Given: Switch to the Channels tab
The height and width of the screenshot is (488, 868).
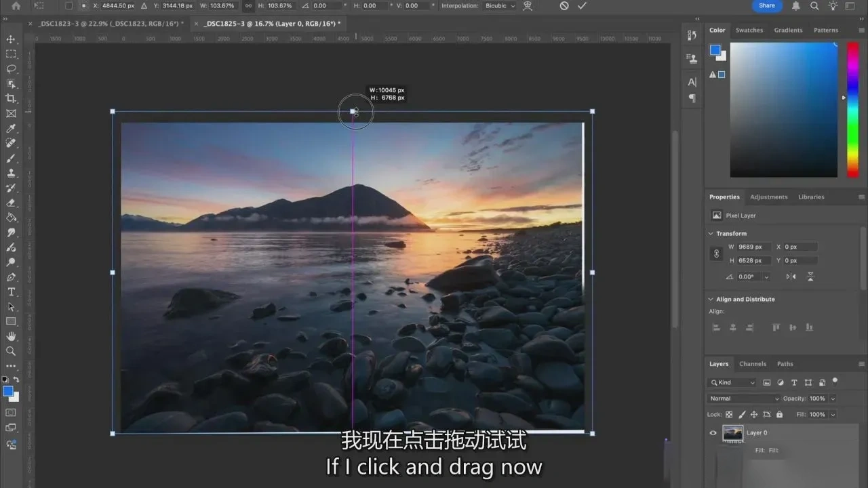Looking at the screenshot, I should pos(753,364).
